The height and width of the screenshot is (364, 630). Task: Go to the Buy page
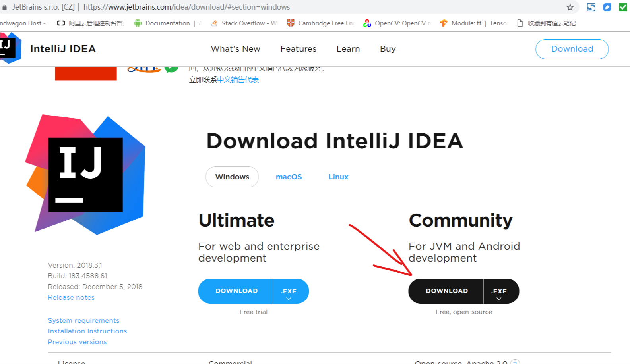388,49
